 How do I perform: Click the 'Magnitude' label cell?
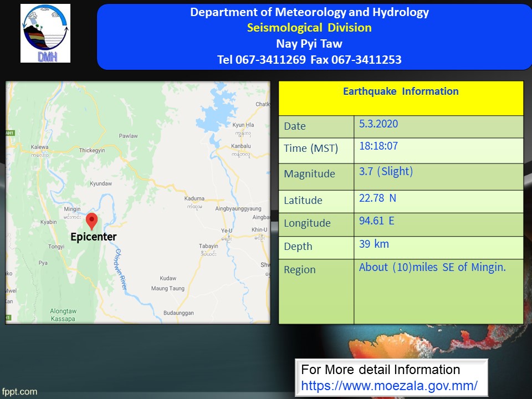tap(316, 177)
